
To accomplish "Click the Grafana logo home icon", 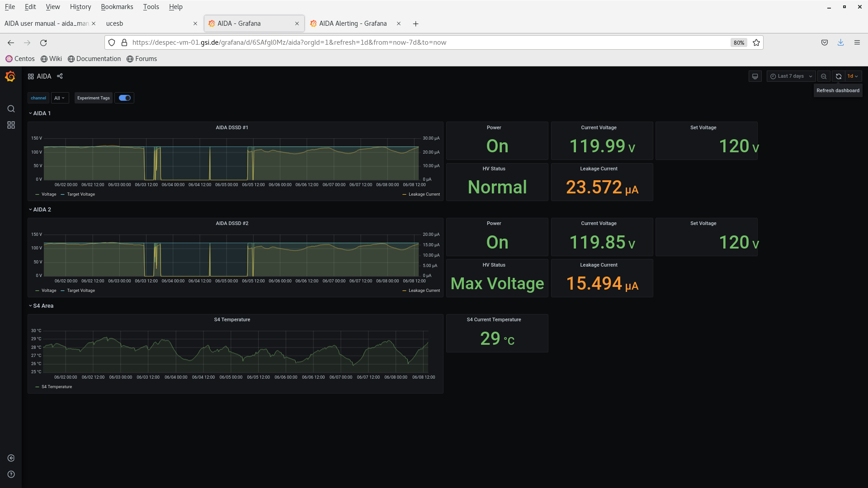I will [10, 76].
